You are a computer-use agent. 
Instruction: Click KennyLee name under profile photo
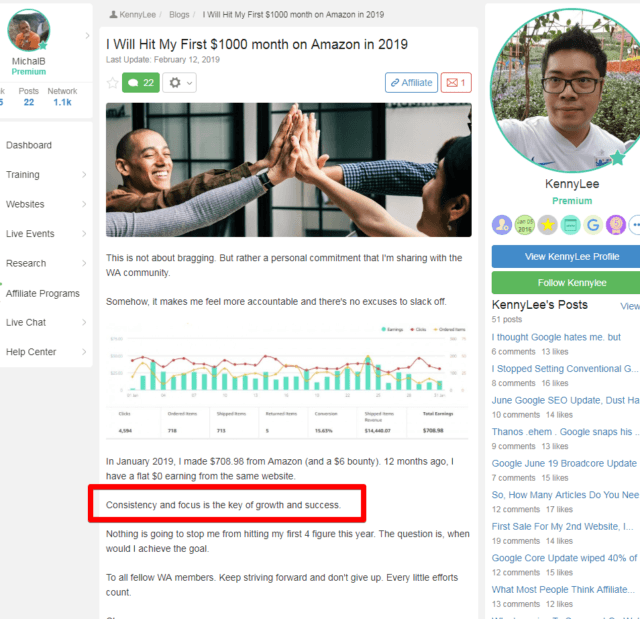point(572,184)
